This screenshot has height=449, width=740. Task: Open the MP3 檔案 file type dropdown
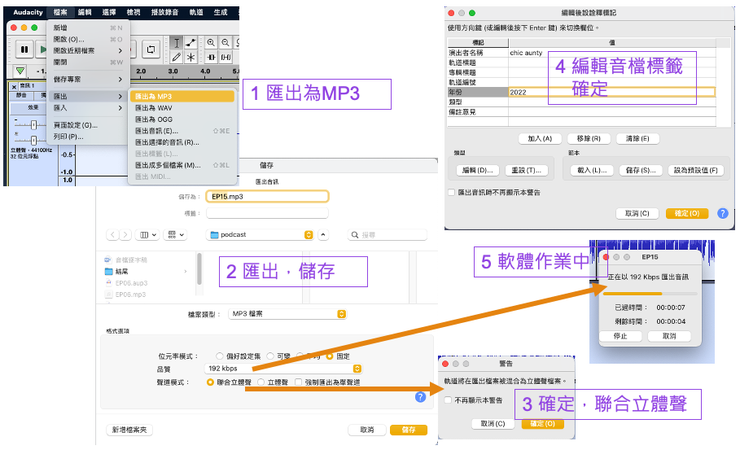(287, 313)
